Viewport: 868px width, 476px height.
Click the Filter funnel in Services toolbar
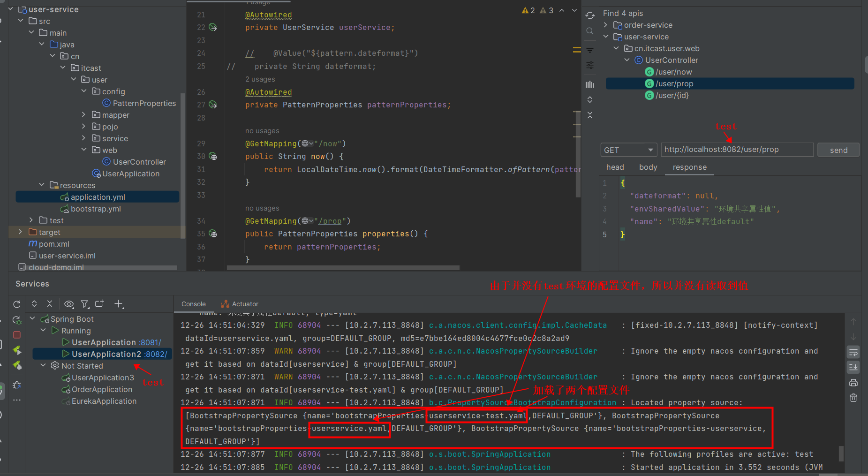84,304
